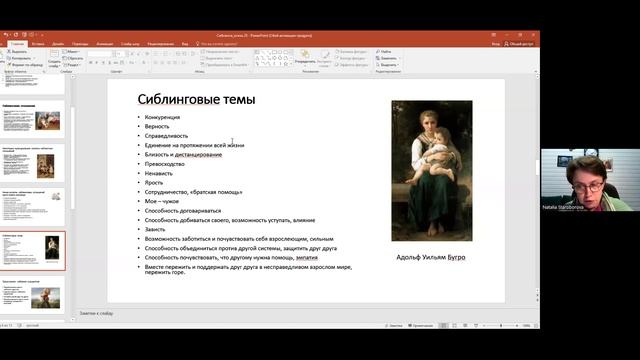Click the zoom percentage value
This screenshot has width=640, height=360.
[x=527, y=325]
